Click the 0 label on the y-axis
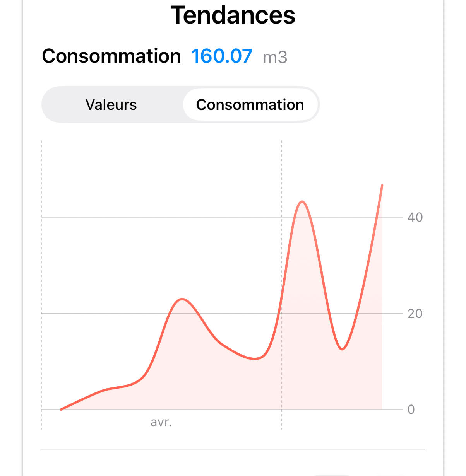 coord(411,409)
